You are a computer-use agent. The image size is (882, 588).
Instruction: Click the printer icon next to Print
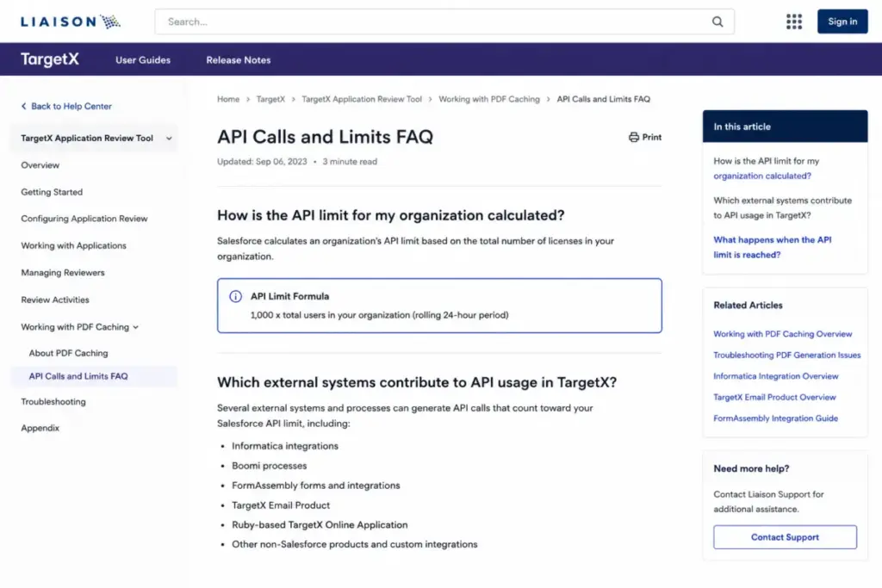click(634, 137)
